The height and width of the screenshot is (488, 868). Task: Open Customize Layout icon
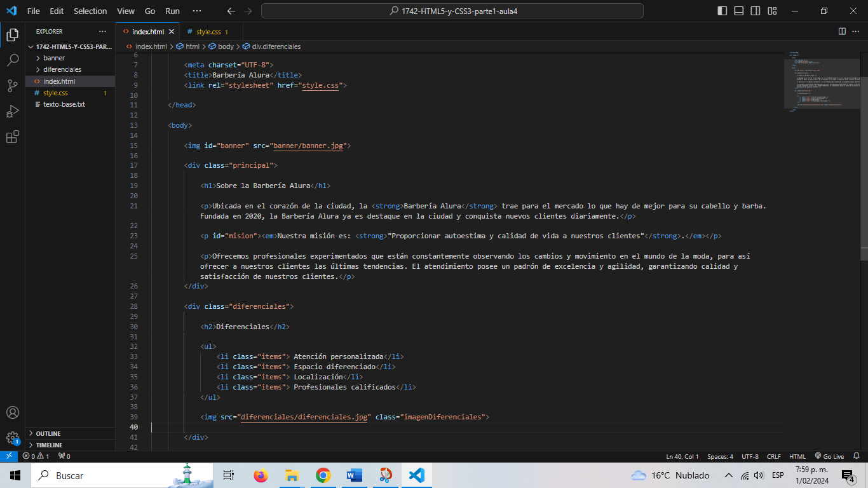(772, 11)
